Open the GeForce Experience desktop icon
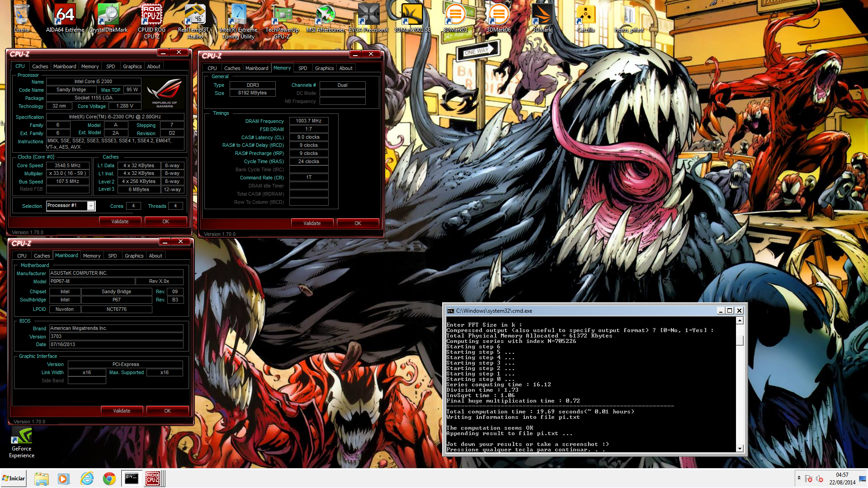This screenshot has width=868, height=488. point(22,443)
